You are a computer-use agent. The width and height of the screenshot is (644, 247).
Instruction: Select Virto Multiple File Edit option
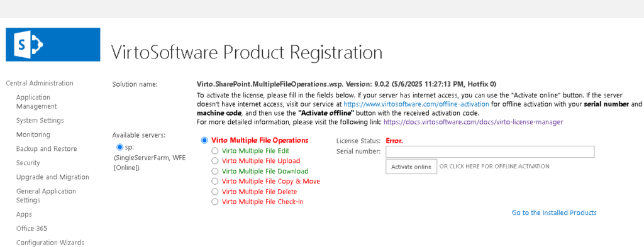pyautogui.click(x=214, y=151)
